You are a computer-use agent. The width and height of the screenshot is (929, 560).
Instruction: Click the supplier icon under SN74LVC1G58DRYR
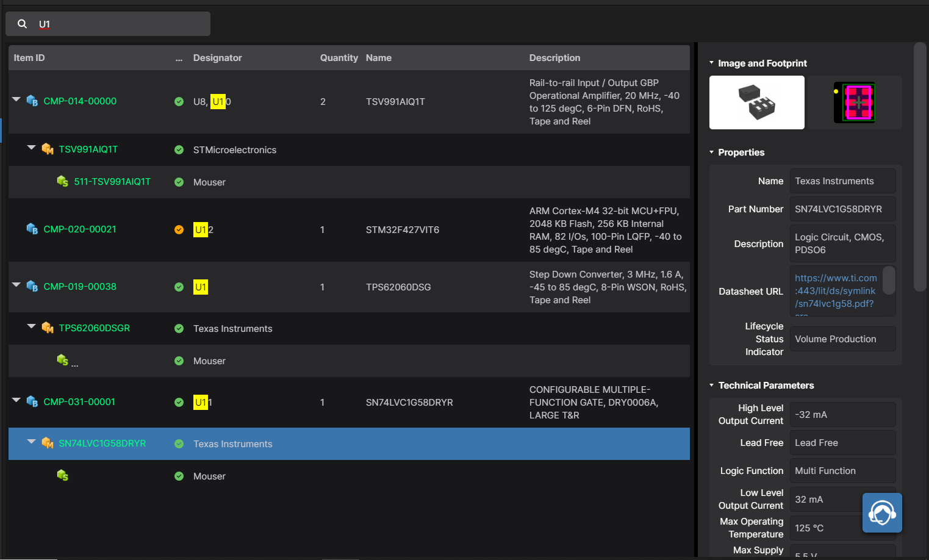[x=62, y=475]
